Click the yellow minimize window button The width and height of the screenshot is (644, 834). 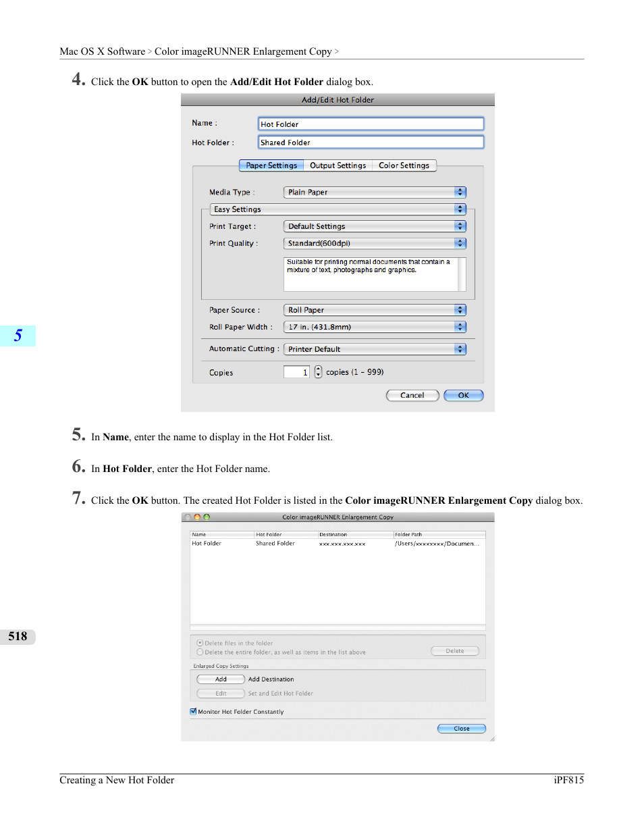pos(197,517)
